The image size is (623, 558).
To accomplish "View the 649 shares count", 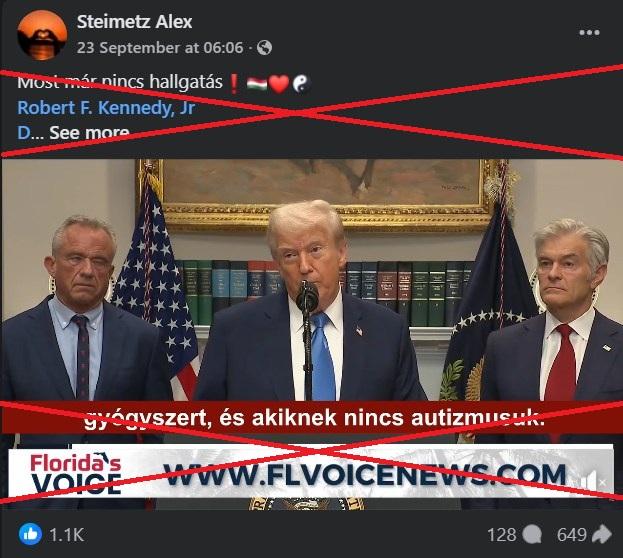I will tap(571, 535).
